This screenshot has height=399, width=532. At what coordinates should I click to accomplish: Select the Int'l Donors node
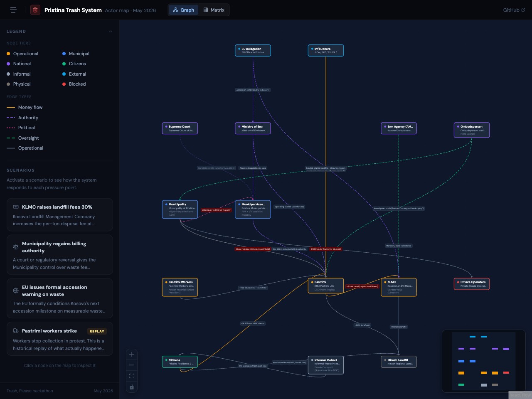[x=326, y=50]
